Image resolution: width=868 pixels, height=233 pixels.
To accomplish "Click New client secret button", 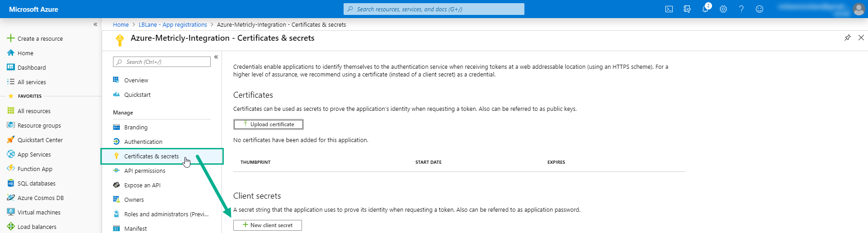I will (x=268, y=225).
